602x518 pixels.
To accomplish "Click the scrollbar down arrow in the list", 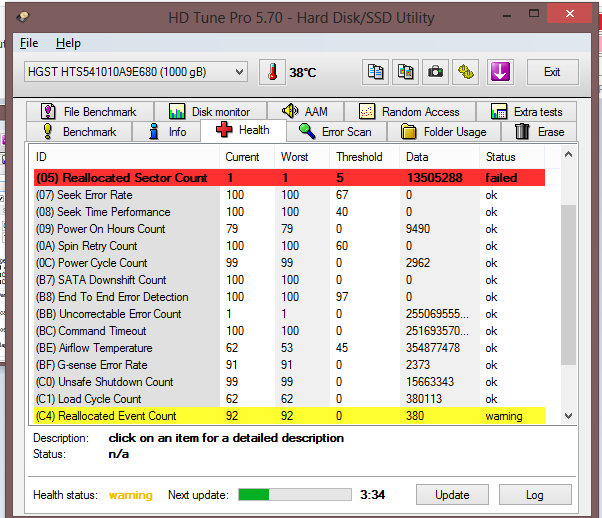I will point(569,415).
